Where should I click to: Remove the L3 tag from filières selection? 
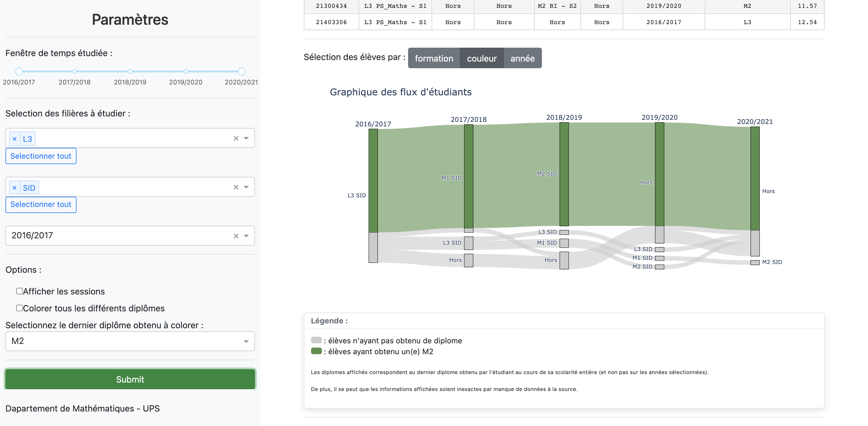pyautogui.click(x=14, y=138)
